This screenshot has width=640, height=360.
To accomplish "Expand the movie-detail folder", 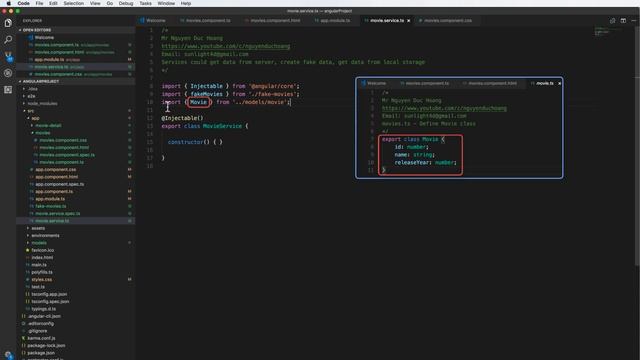I will click(48, 126).
